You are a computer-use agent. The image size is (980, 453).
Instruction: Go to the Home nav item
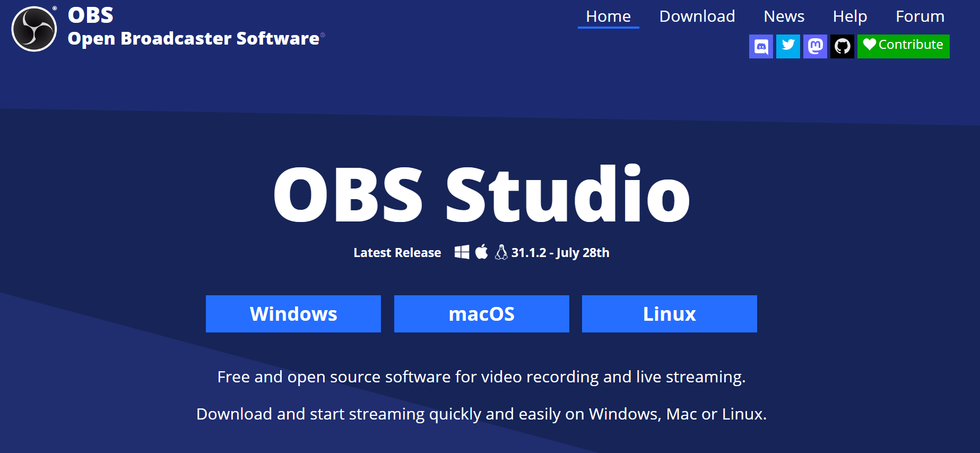tap(608, 16)
